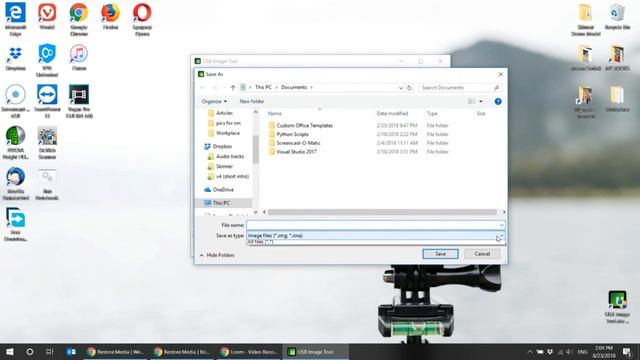Screen dimensions: 640x360
Task: Select the Recycle Bin desktop icon
Action: pyautogui.click(x=617, y=16)
